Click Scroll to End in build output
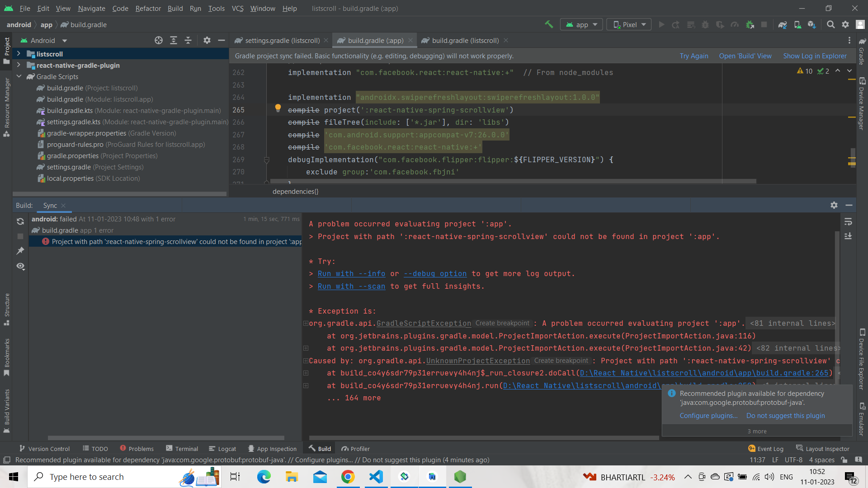 click(x=848, y=236)
